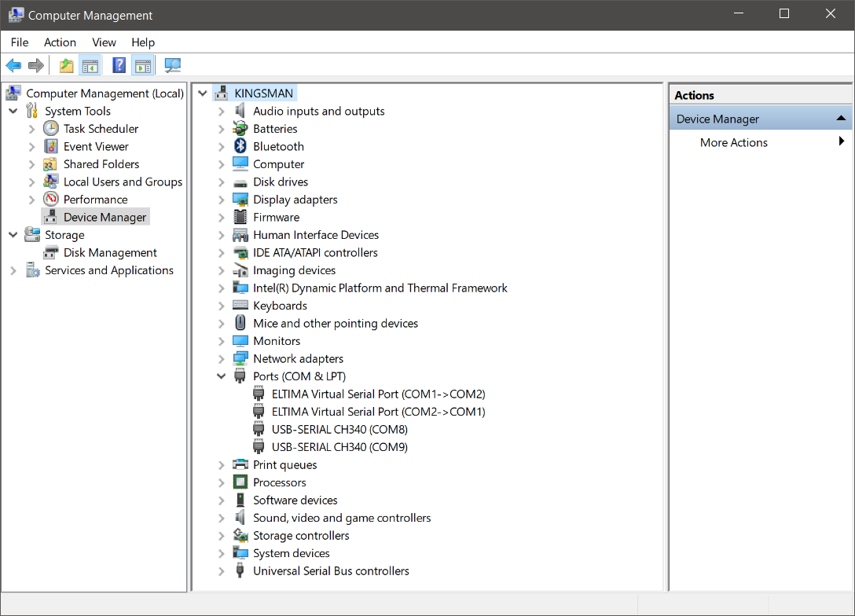Screen dimensions: 855x616
Task: Click the USB-SERIAL CH340 (COM8) port icon
Action: click(x=259, y=430)
